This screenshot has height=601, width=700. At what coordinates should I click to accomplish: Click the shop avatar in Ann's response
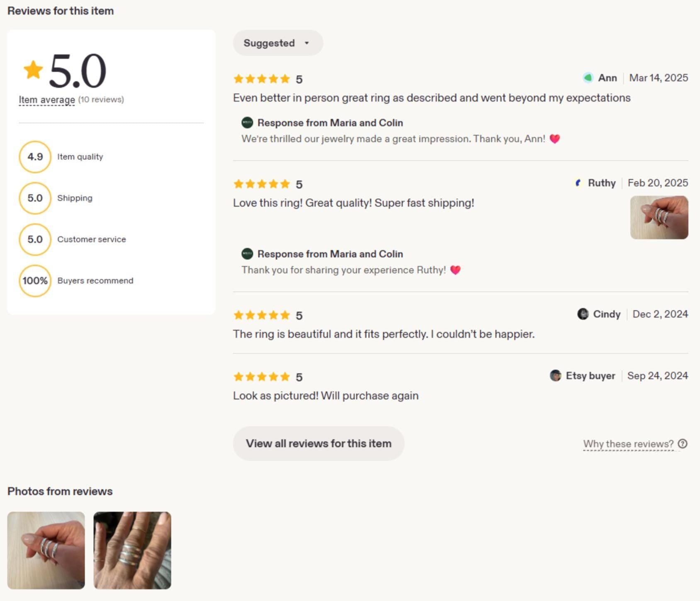coord(247,123)
